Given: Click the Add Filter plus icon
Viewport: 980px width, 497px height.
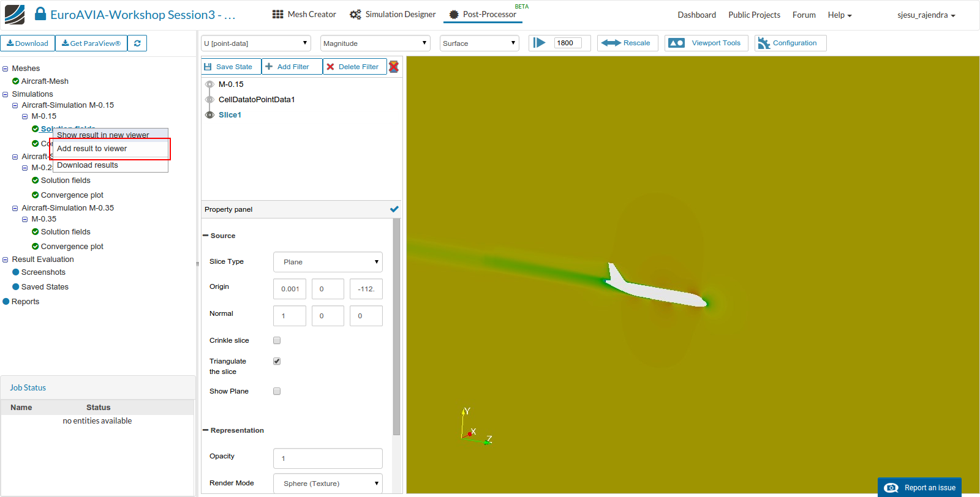Looking at the screenshot, I should point(269,67).
